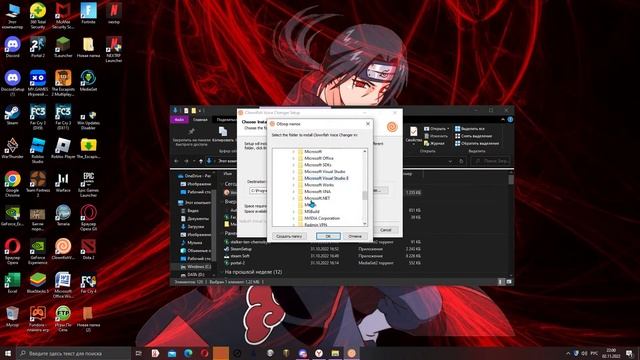Close the Обзор папок dialog
640x360 pixels.
[368, 123]
